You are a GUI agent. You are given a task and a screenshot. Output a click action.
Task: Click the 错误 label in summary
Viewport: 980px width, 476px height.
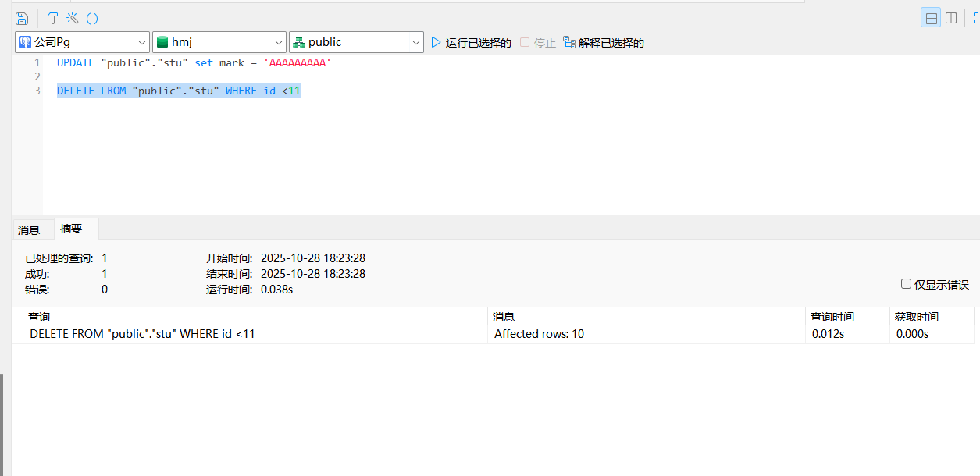pos(37,290)
